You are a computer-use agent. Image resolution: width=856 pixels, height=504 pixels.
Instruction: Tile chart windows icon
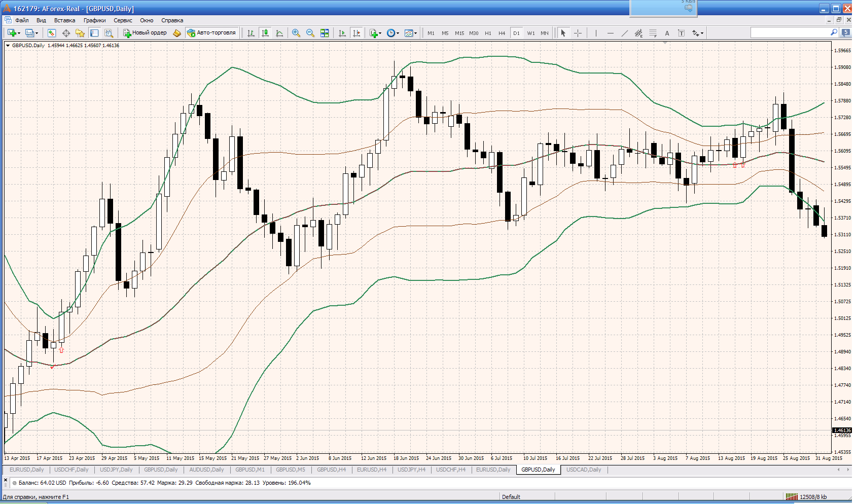click(x=325, y=33)
